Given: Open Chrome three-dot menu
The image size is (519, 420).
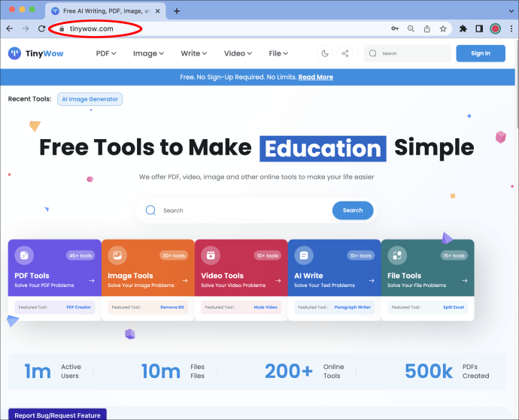Looking at the screenshot, I should click(x=511, y=29).
